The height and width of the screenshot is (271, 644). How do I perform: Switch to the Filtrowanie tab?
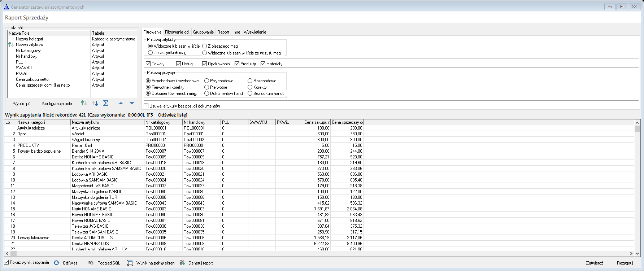tap(152, 32)
